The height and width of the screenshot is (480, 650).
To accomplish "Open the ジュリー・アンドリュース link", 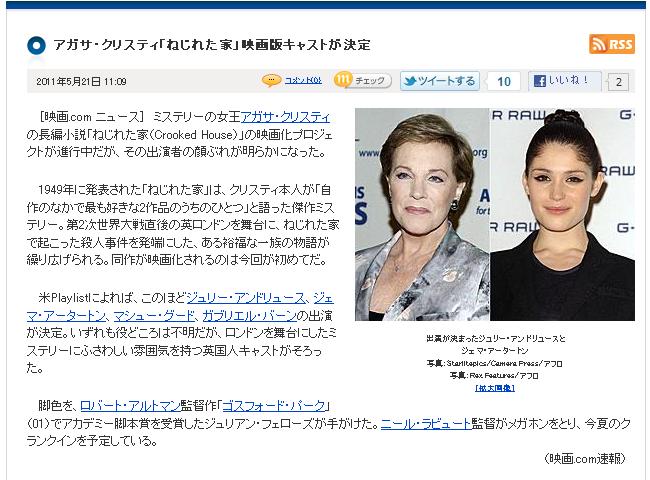I will 246,298.
